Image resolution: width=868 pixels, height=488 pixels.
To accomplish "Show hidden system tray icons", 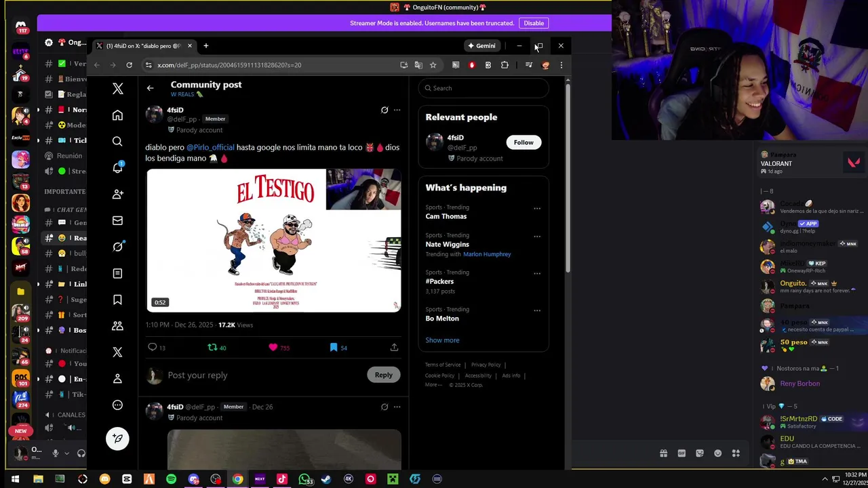I will pos(825,479).
